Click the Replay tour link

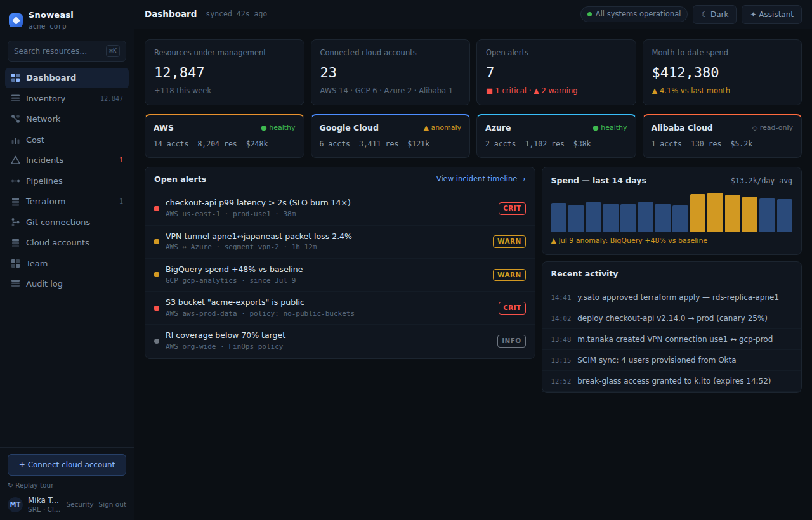pyautogui.click(x=30, y=485)
